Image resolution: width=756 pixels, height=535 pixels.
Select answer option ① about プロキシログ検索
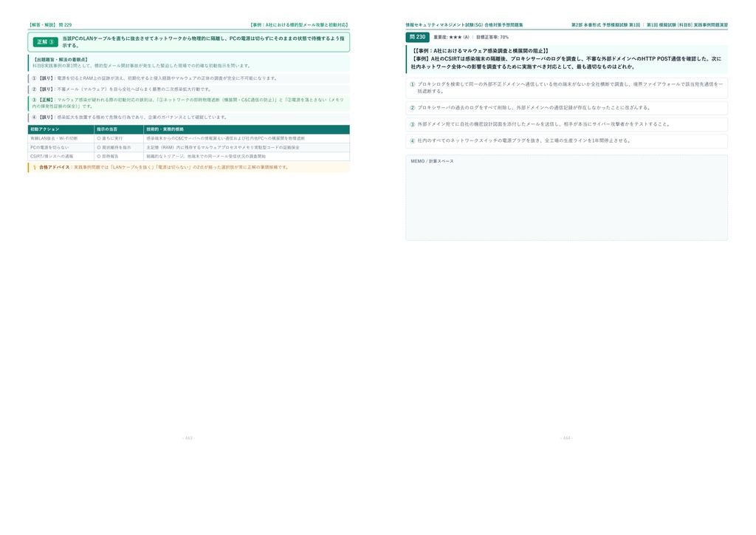coord(566,88)
